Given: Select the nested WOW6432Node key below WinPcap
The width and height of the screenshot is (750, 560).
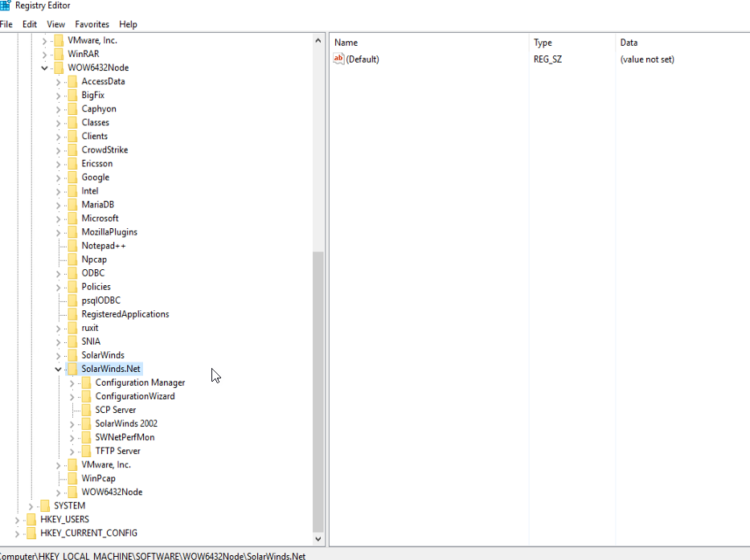Looking at the screenshot, I should 112,492.
